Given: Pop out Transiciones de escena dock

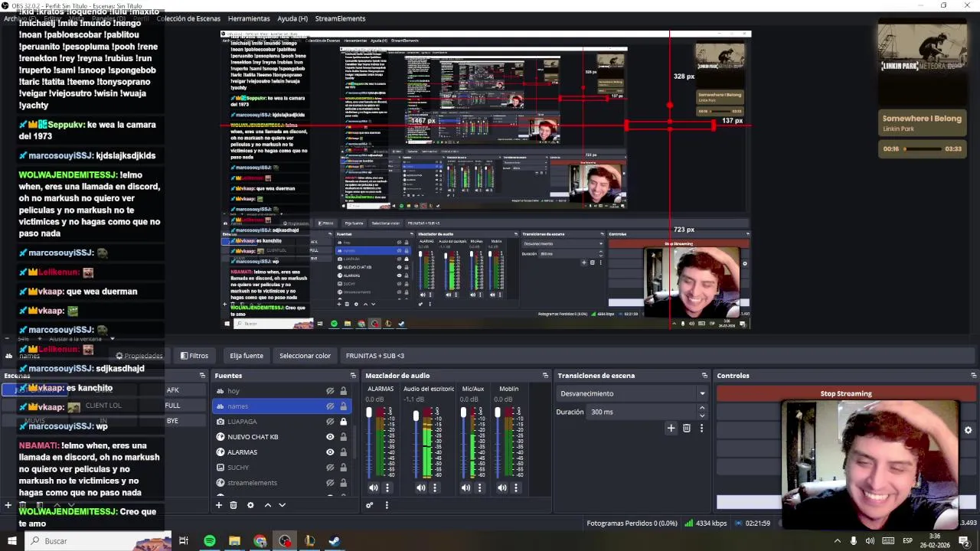Looking at the screenshot, I should click(x=704, y=376).
